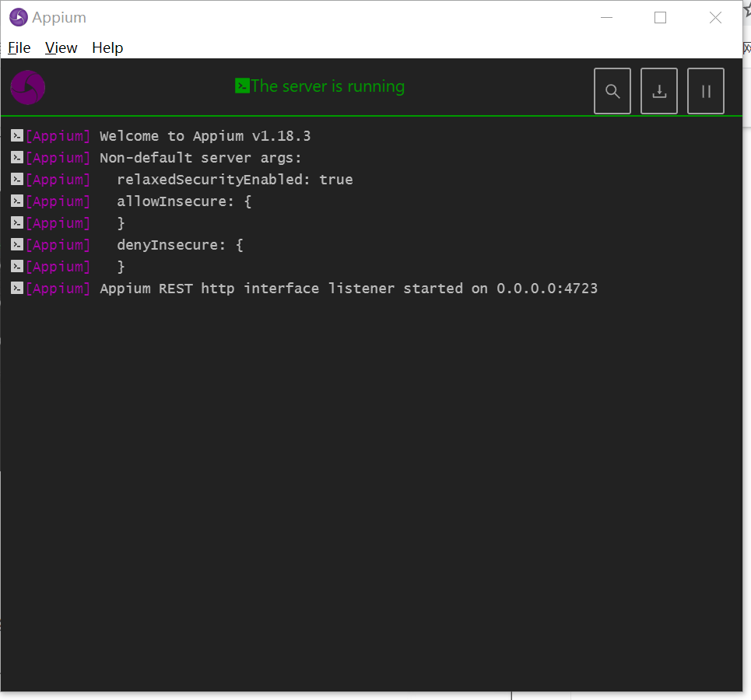Click the purple Appium logo in header
The image size is (751, 700).
pos(28,87)
